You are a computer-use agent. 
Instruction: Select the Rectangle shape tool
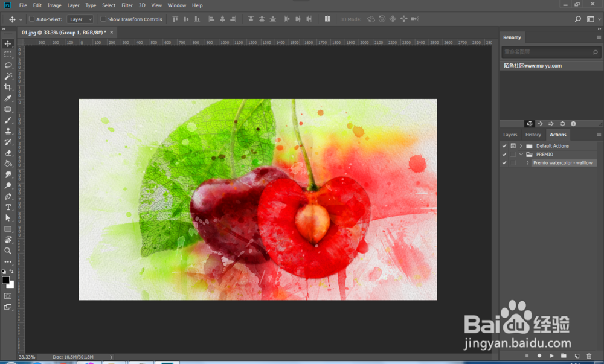coord(8,229)
